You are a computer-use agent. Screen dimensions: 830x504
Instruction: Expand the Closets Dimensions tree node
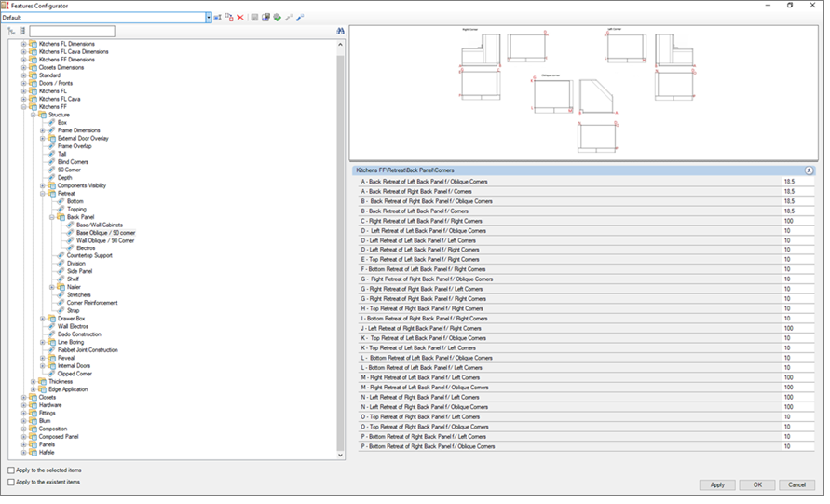(x=24, y=68)
